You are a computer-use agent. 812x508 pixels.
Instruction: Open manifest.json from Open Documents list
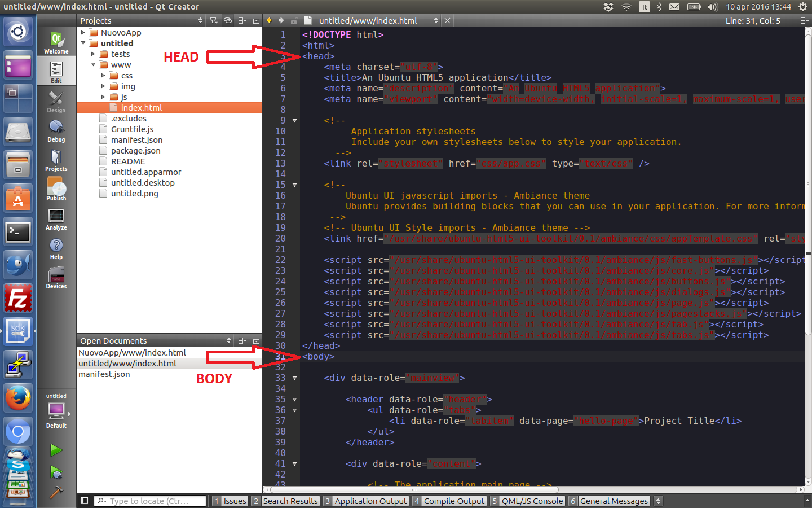104,374
